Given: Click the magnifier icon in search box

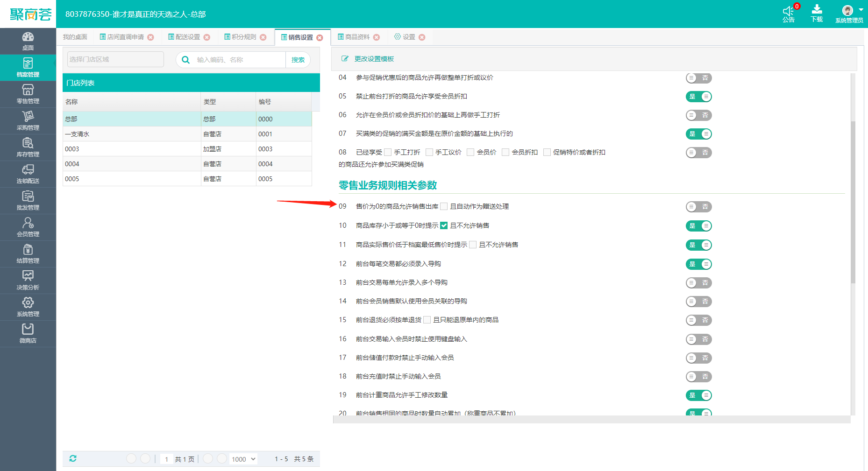Looking at the screenshot, I should coord(185,60).
